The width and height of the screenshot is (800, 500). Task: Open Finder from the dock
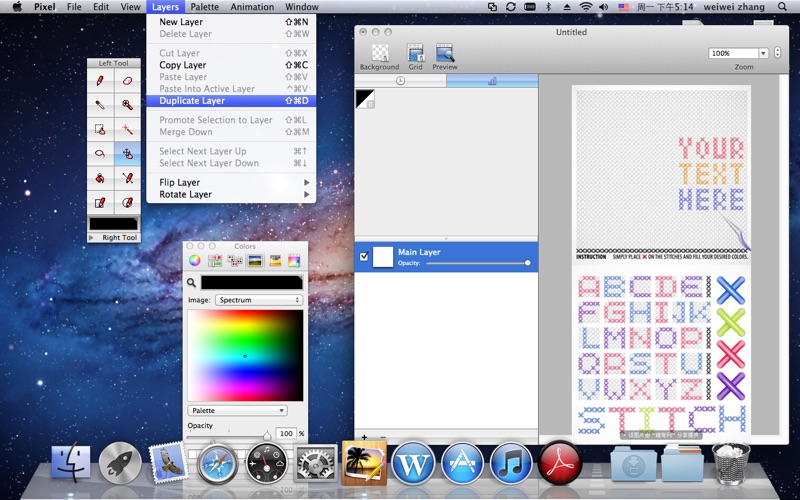71,463
